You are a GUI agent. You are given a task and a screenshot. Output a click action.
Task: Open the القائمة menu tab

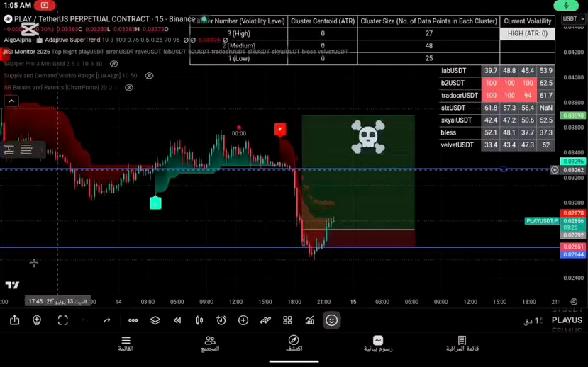tap(126, 344)
